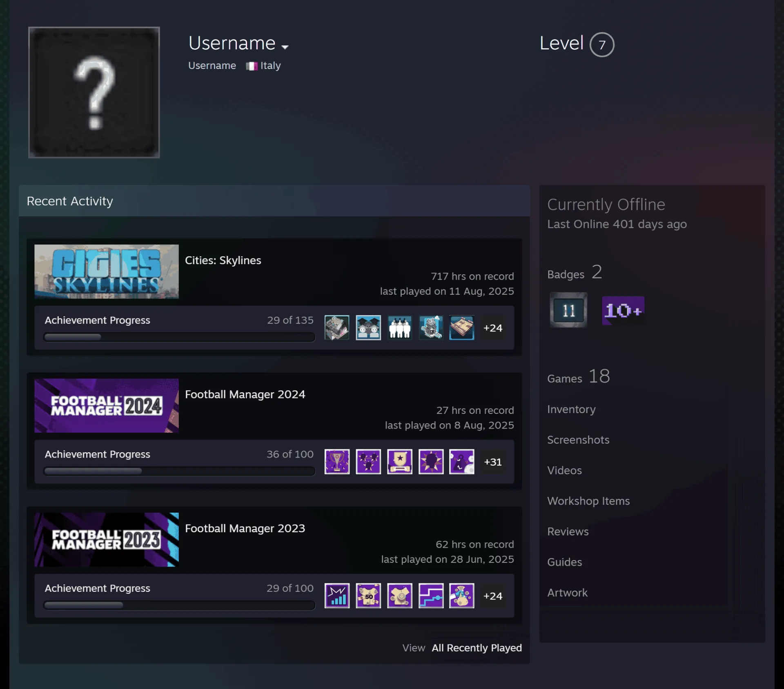Viewport: 784px width, 689px height.
Task: Click the Cities: Skylines achievement progress bar
Action: tap(179, 337)
